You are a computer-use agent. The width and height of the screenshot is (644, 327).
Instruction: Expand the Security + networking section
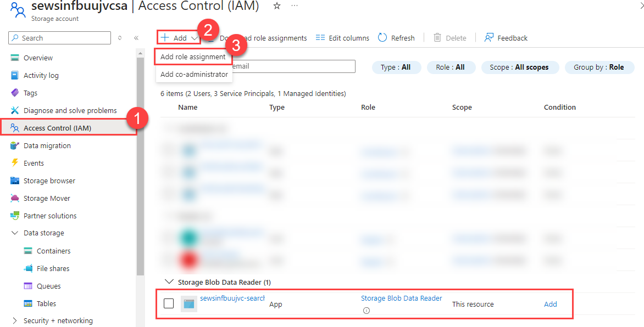tap(58, 320)
